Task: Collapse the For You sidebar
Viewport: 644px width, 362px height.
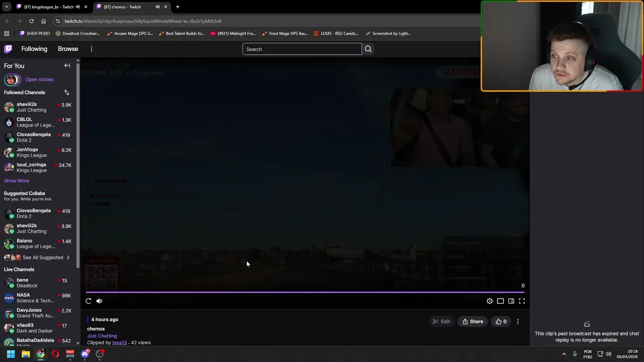Action: [x=67, y=65]
